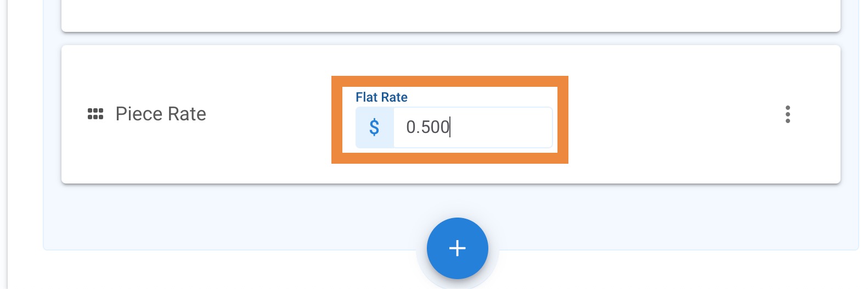868x289 pixels.
Task: Click the empty card above Piece Rate
Action: 451,15
